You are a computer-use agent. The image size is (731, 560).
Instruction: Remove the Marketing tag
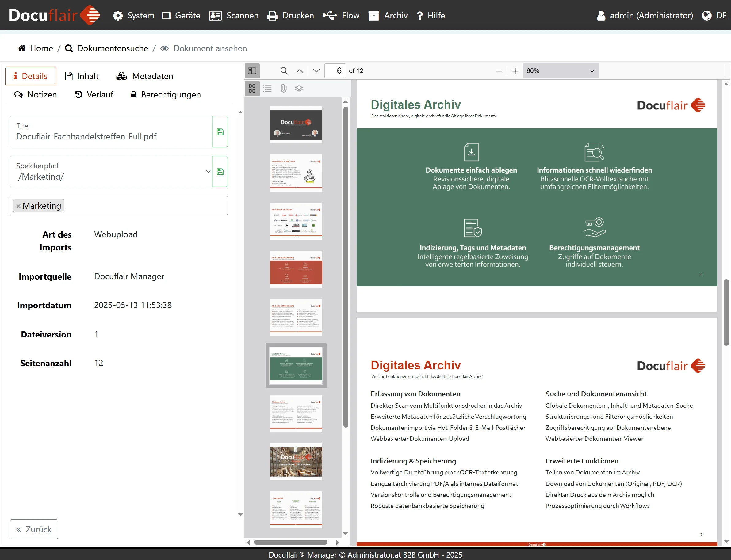(18, 206)
